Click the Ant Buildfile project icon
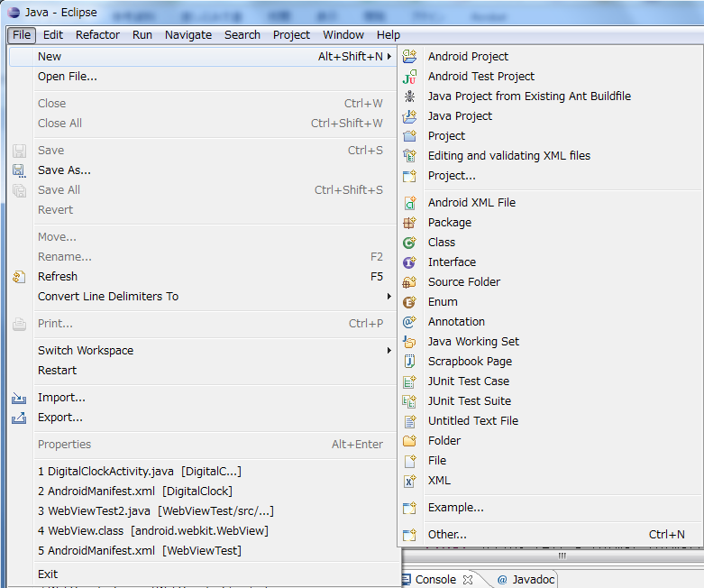This screenshot has height=588, width=704. point(409,96)
